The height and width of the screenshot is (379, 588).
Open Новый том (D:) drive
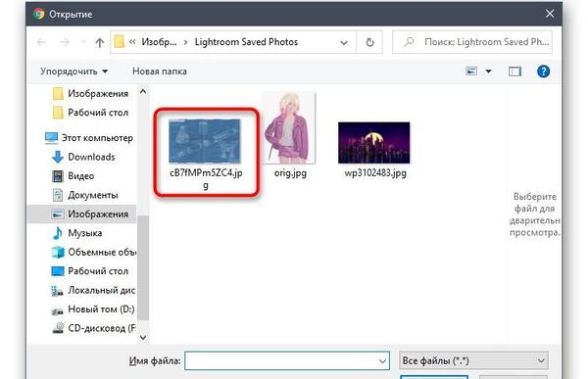(x=93, y=309)
